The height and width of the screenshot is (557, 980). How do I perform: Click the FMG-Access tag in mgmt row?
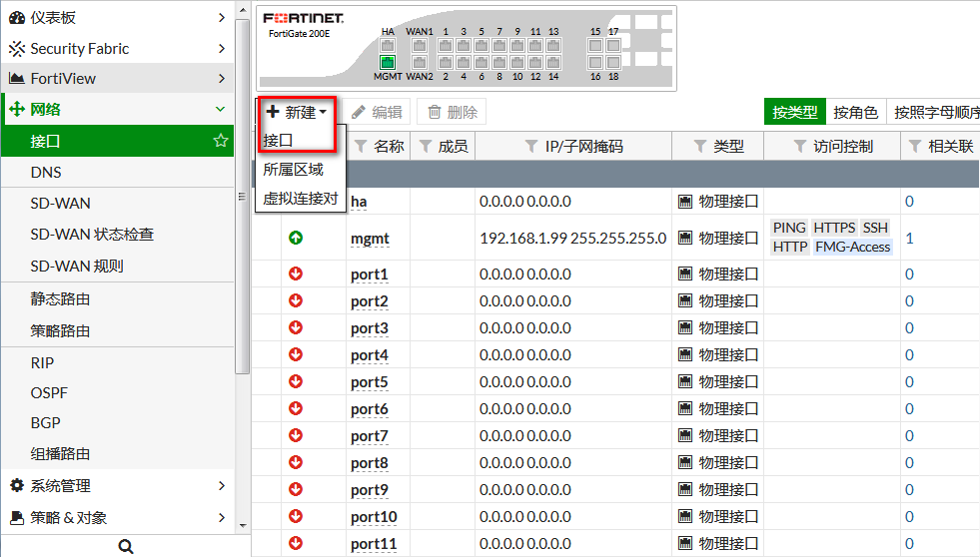[x=852, y=247]
